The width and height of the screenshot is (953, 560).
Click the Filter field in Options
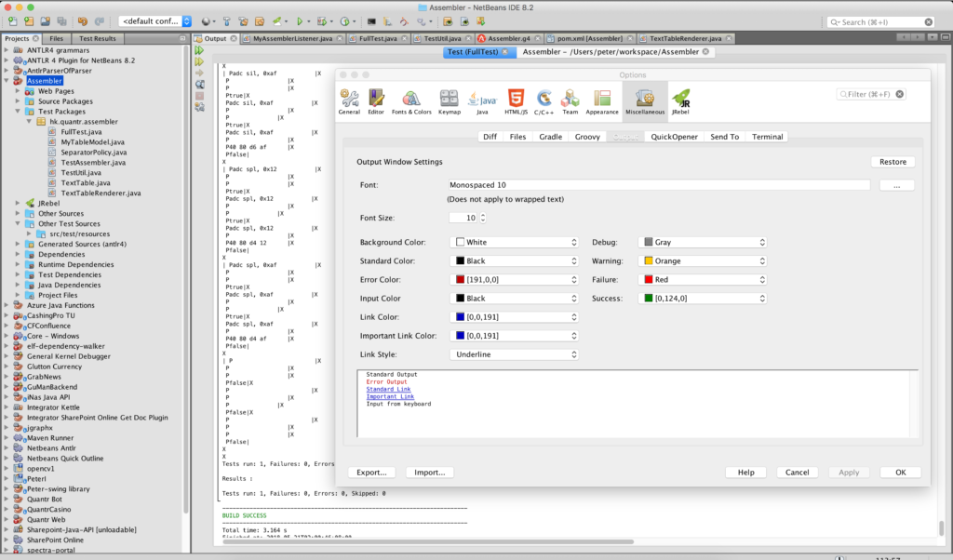tap(871, 94)
